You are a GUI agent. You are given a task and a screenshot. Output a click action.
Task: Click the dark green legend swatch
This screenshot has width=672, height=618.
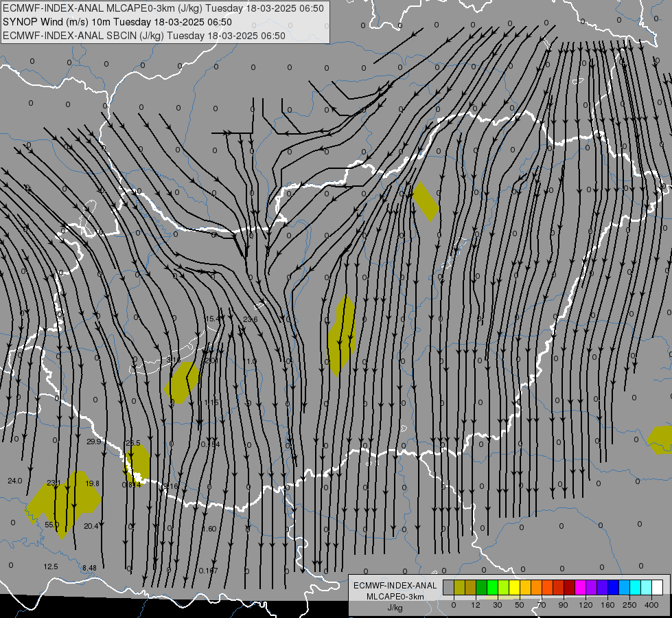click(481, 587)
